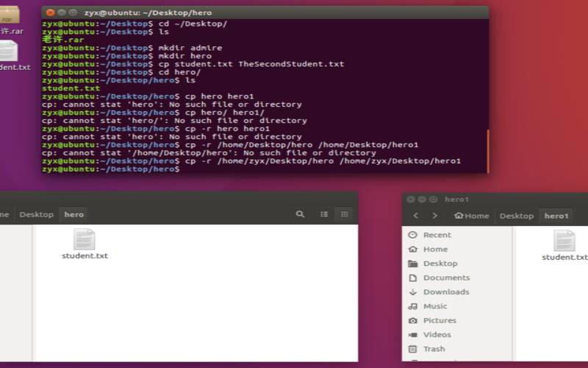Viewport: 588px width, 368px height.
Task: Switch to list view in hero window
Action: (x=324, y=214)
